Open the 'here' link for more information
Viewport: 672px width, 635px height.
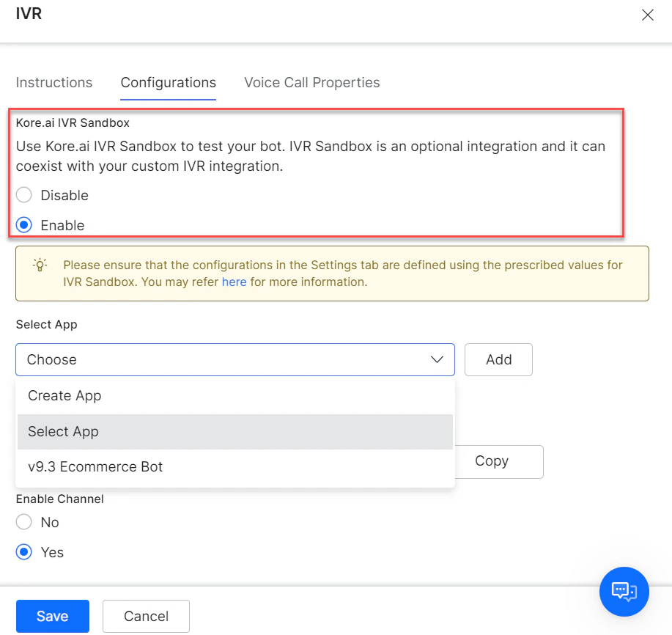234,282
